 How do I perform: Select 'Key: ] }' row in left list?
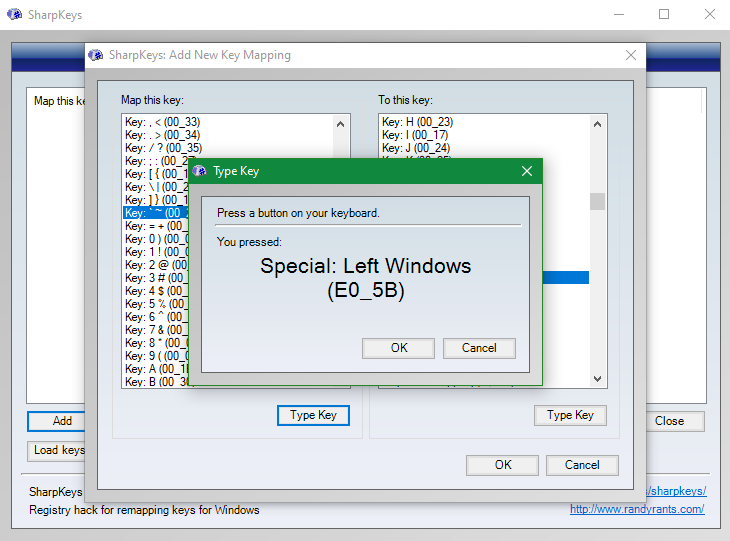pyautogui.click(x=156, y=200)
